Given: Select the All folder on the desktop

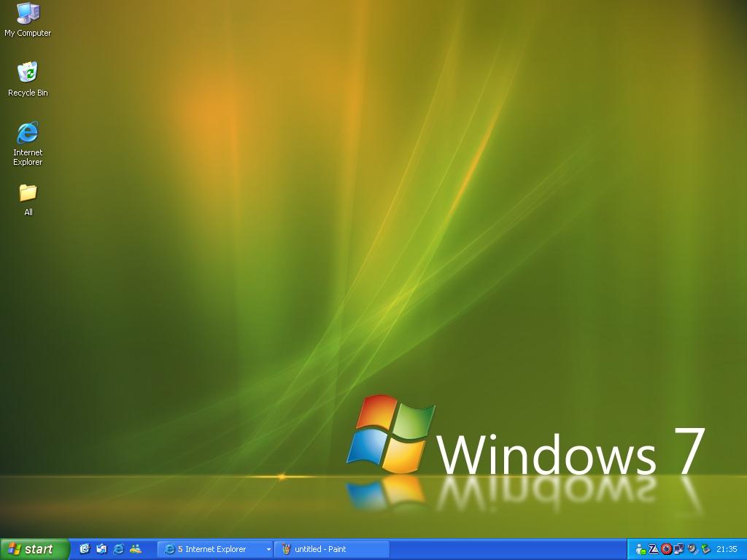Looking at the screenshot, I should click(x=28, y=200).
